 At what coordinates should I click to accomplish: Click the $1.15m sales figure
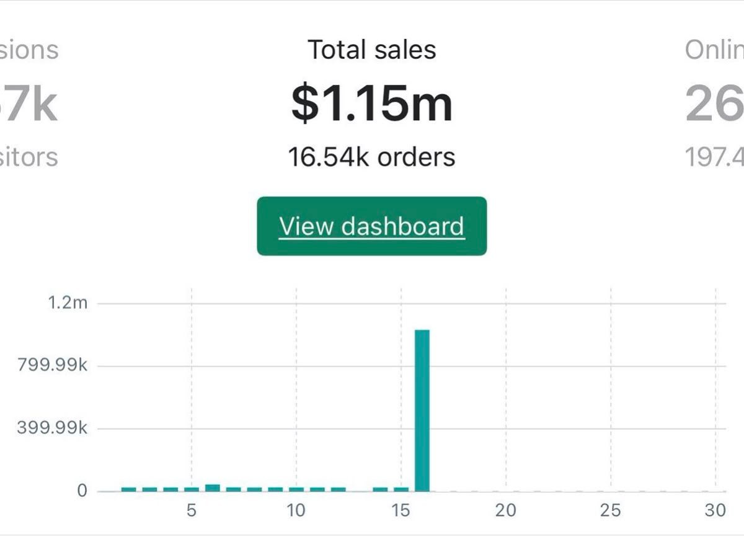(371, 103)
